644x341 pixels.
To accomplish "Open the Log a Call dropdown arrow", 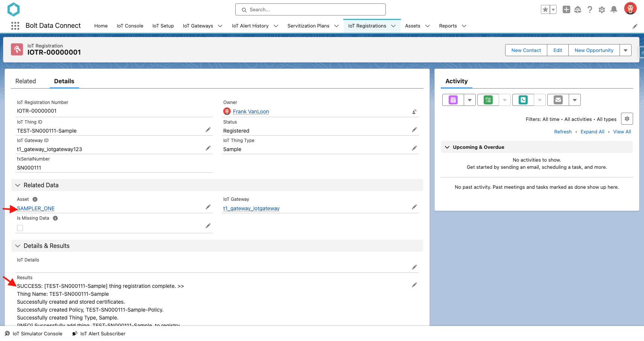I will tap(540, 100).
